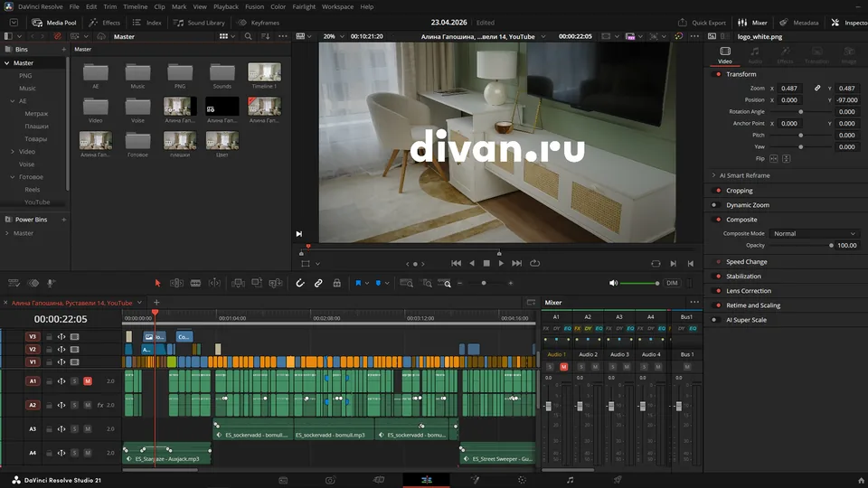Toggle Linked Selection chain icon

pos(318,283)
